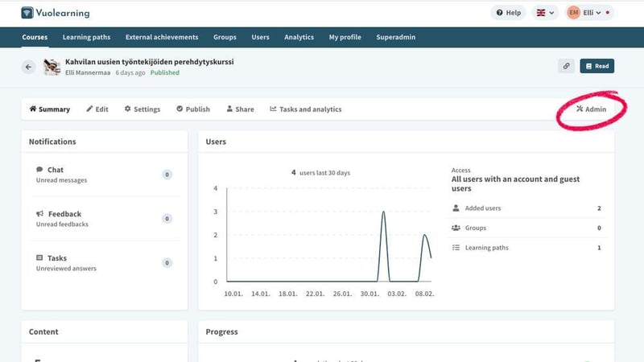Image resolution: width=644 pixels, height=362 pixels.
Task: Click the back arrow button
Action: pyautogui.click(x=28, y=67)
